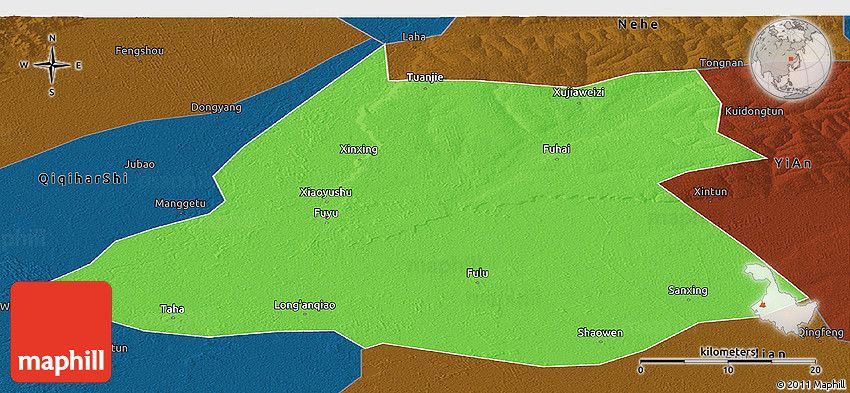The height and width of the screenshot is (393, 850).
Task: Select the Sanxing town label
Action: [x=688, y=291]
